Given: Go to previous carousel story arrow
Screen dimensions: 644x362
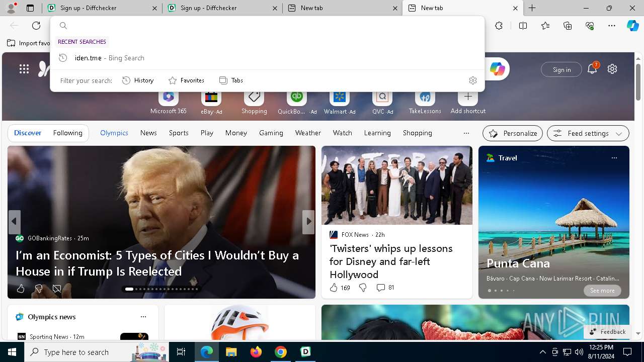Looking at the screenshot, I should coord(15,221).
